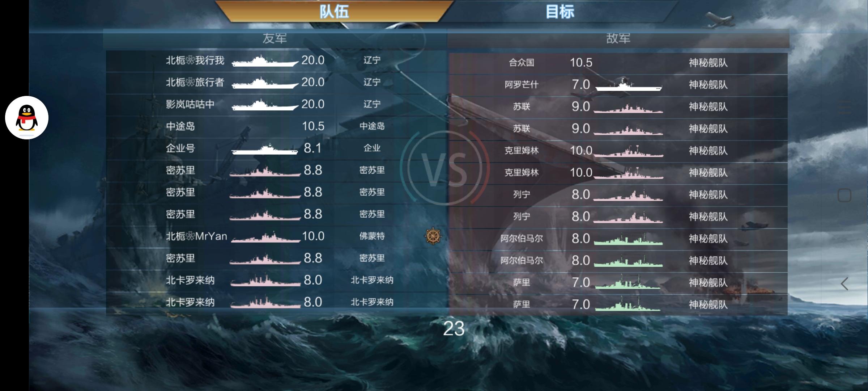The width and height of the screenshot is (868, 391).
Task: Select the 企业号 white carrier silhouette
Action: click(x=265, y=149)
